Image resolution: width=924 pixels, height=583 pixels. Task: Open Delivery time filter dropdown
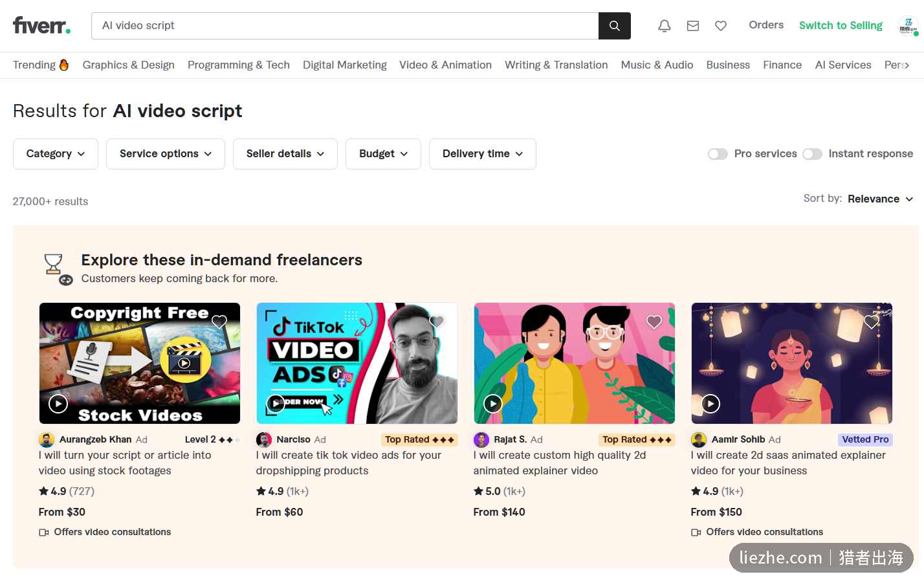(x=483, y=154)
